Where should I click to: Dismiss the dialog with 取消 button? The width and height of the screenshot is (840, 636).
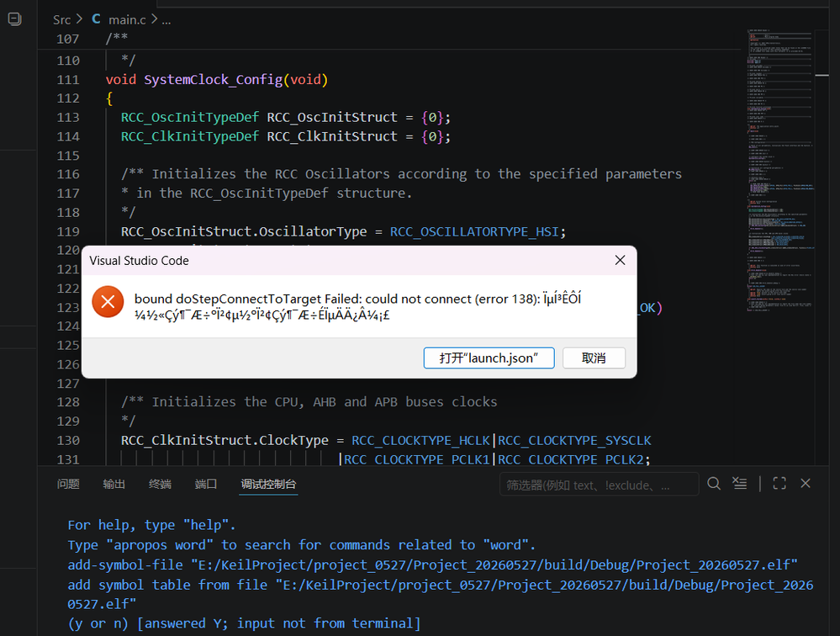[x=594, y=358]
